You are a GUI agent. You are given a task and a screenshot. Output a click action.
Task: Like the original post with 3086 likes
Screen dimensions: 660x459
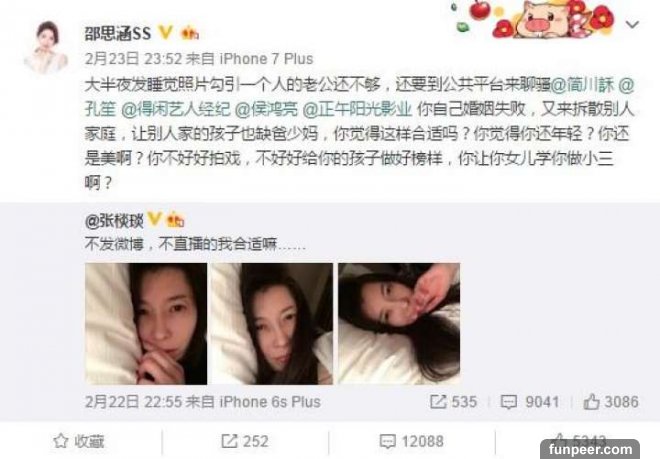click(x=611, y=402)
